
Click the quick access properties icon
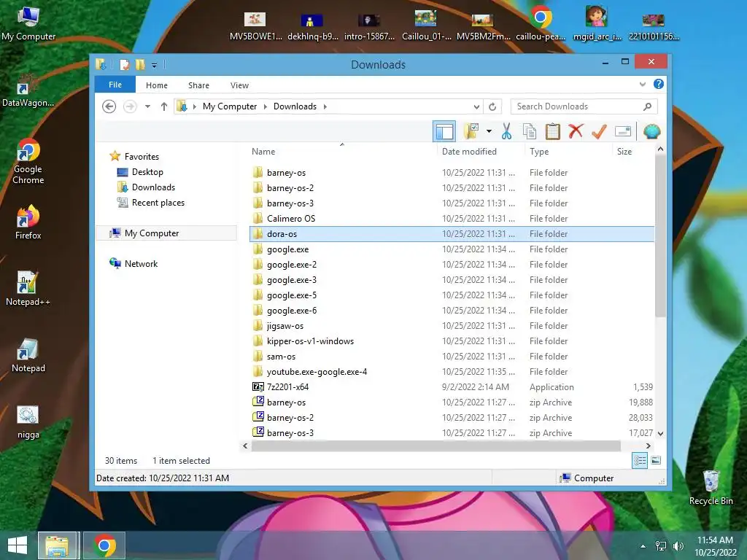click(x=124, y=64)
